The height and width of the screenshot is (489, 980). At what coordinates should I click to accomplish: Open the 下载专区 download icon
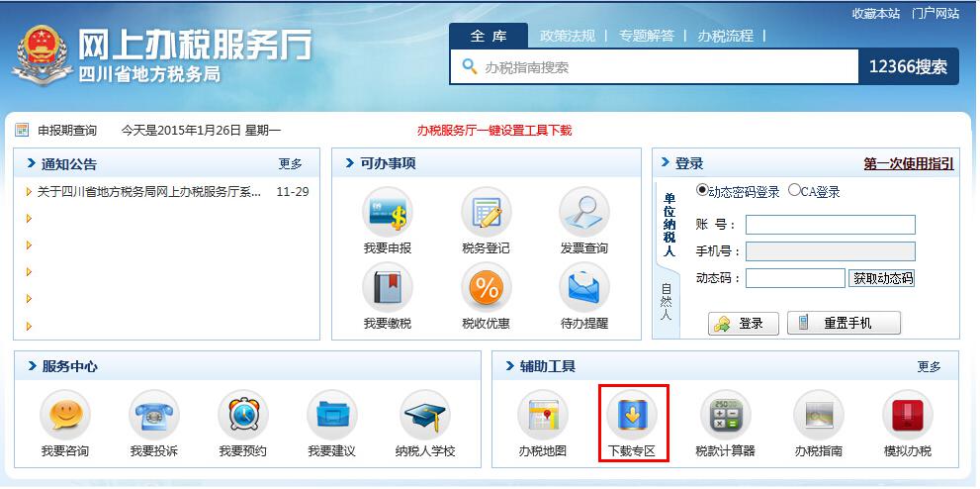pos(632,415)
